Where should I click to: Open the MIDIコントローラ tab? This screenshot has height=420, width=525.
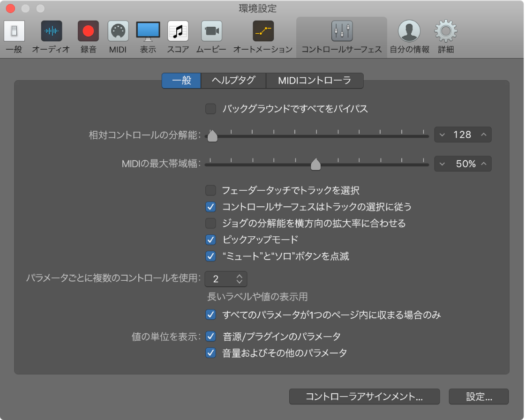point(315,81)
